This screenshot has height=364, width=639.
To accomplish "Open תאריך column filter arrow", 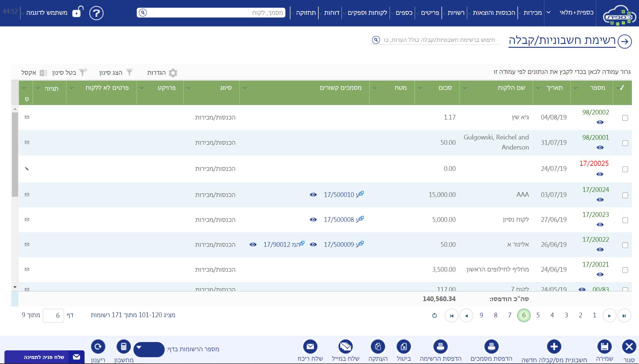I will pos(538,88).
